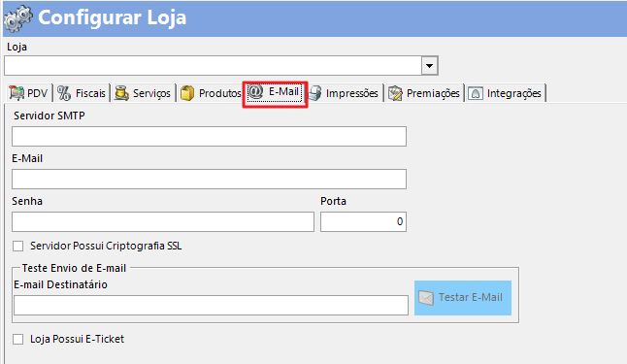Image resolution: width=627 pixels, height=364 pixels.
Task: Select the Produtos tab
Action: 211,93
